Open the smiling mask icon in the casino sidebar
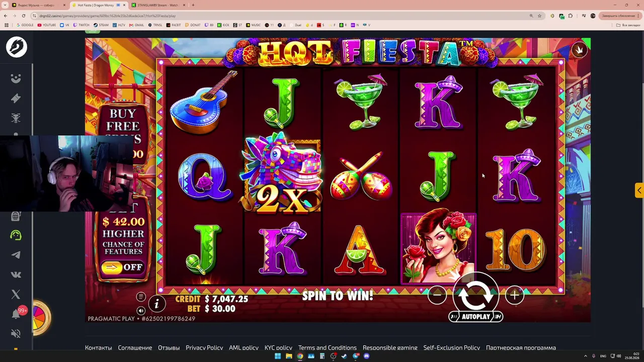The width and height of the screenshot is (644, 362). coord(16,79)
